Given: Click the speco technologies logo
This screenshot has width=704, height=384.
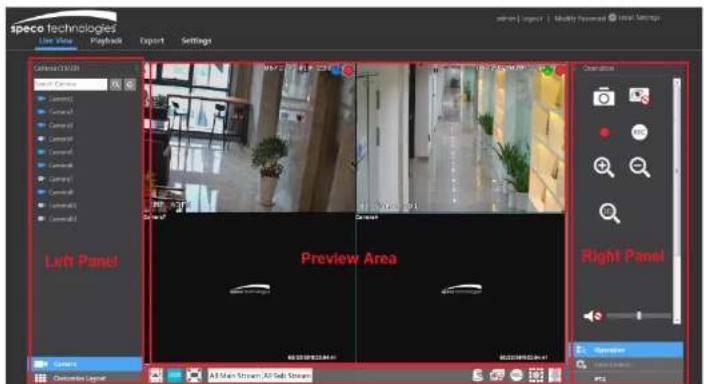Looking at the screenshot, I should click(x=64, y=23).
